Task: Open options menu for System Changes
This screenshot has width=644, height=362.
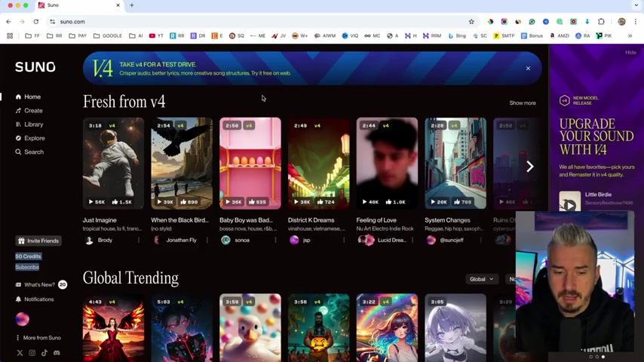Action: (481, 241)
